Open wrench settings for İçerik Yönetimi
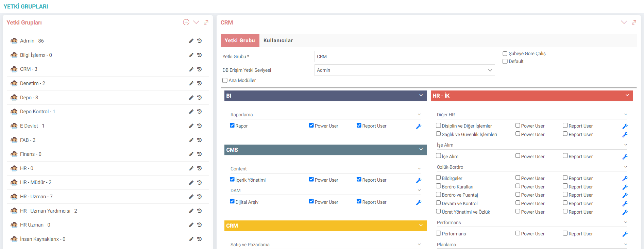This screenshot has height=249, width=644. click(x=419, y=180)
